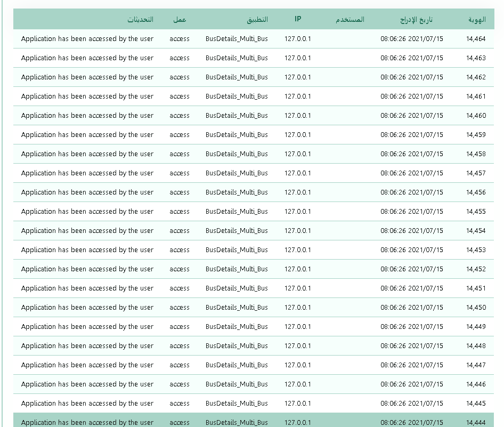This screenshot has width=504, height=427.
Task: Select ID cell 14,444 in highlighted row
Action: point(476,423)
